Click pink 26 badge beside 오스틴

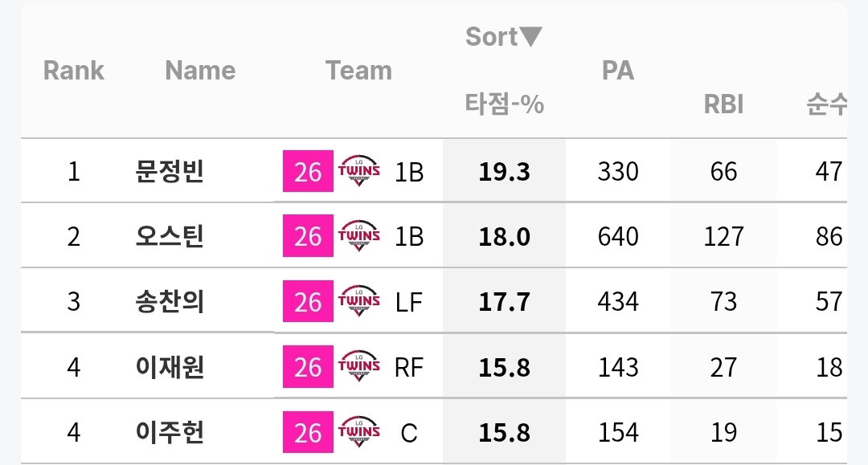[308, 236]
